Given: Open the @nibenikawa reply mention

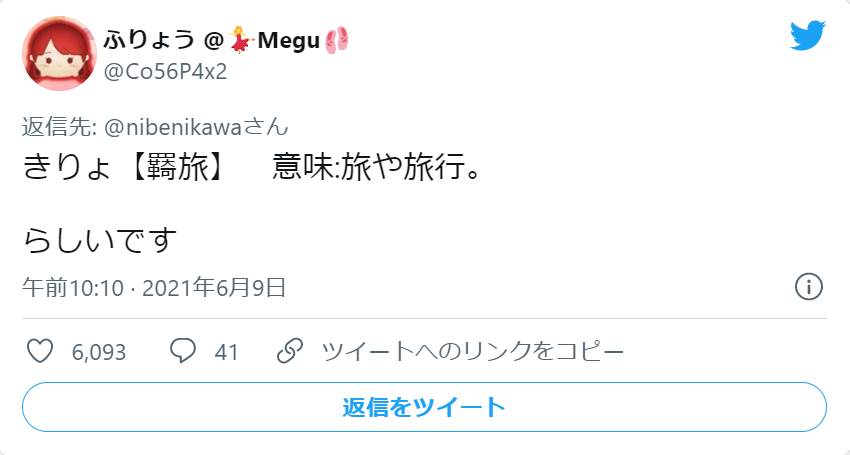Looking at the screenshot, I should (x=196, y=127).
